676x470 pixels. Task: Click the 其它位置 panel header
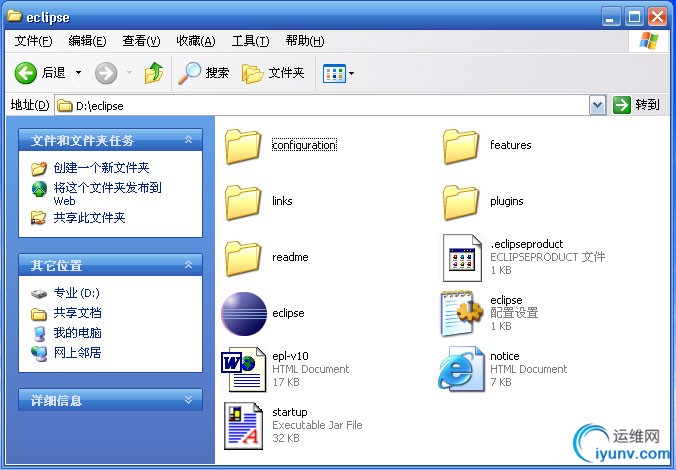pyautogui.click(x=110, y=265)
